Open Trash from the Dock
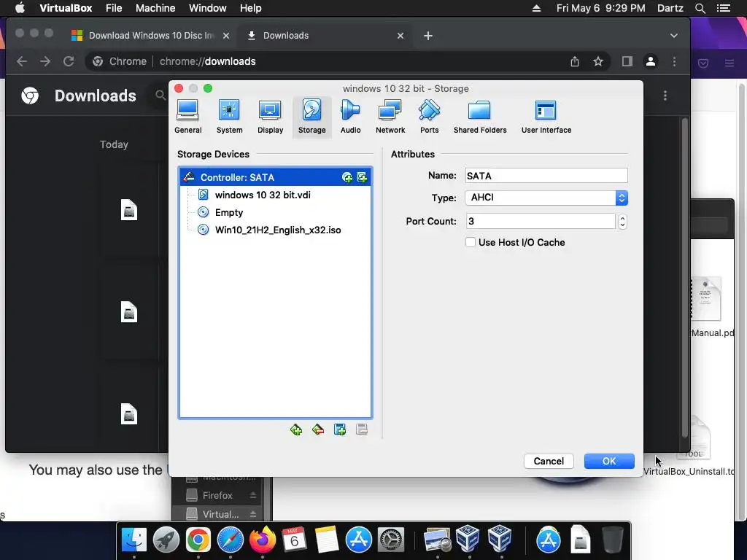The image size is (747, 560). point(612,540)
